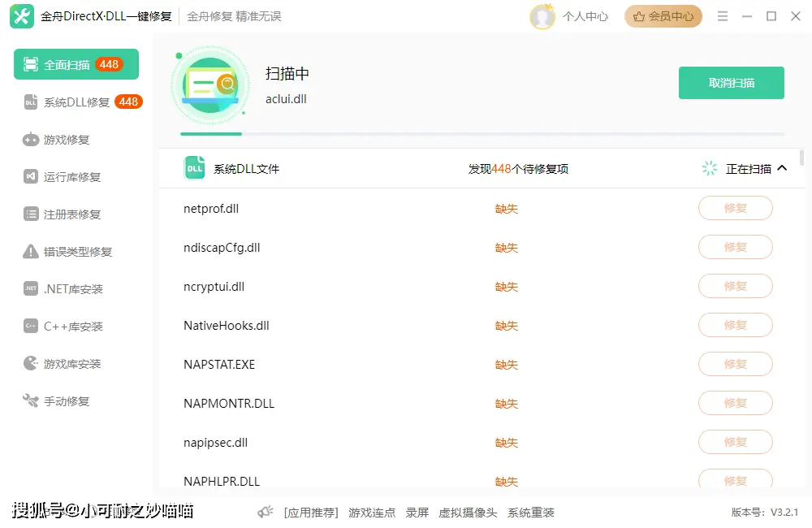Viewport: 812px width, 528px height.
Task: Click 修复 button for netprof.dll
Action: pyautogui.click(x=735, y=208)
